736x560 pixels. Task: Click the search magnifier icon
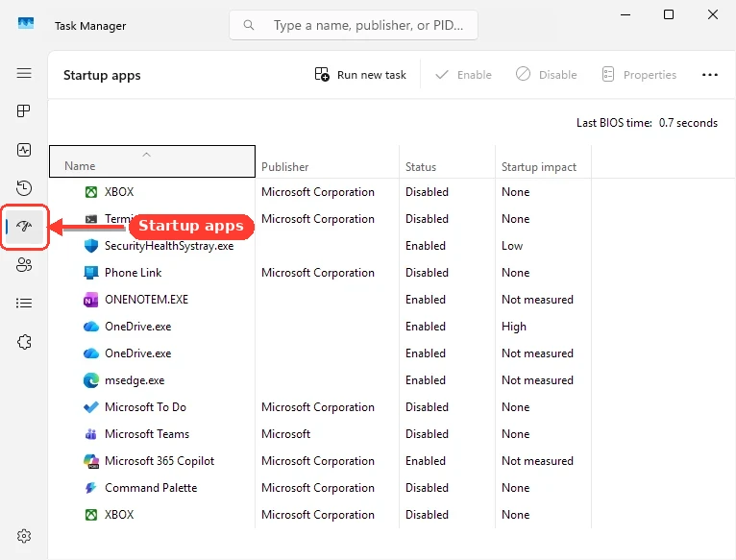tap(249, 25)
